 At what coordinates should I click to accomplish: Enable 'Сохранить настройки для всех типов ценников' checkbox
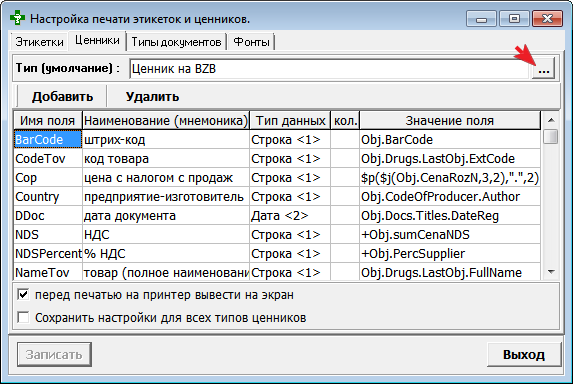(x=23, y=317)
